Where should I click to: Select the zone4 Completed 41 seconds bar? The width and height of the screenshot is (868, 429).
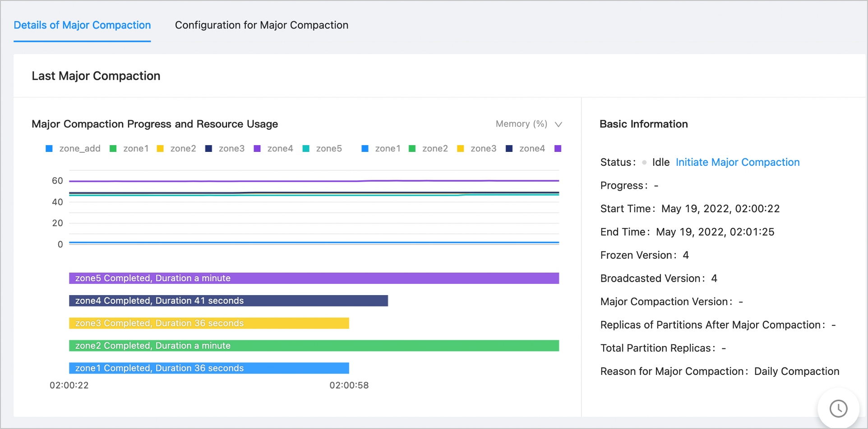click(x=228, y=301)
